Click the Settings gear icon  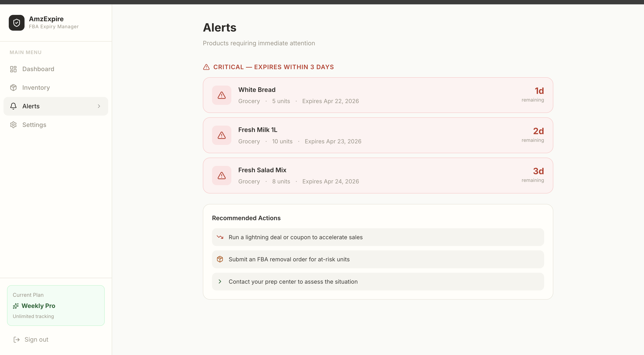click(13, 125)
